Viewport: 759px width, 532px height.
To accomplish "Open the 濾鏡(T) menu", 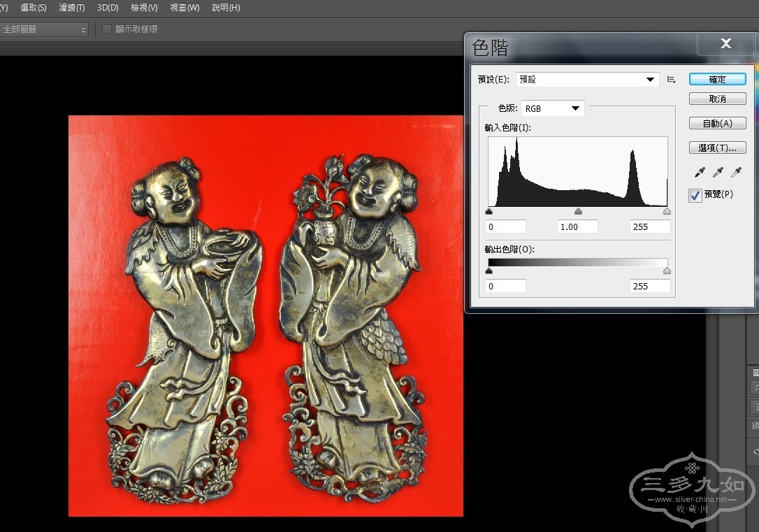I will 72,8.
